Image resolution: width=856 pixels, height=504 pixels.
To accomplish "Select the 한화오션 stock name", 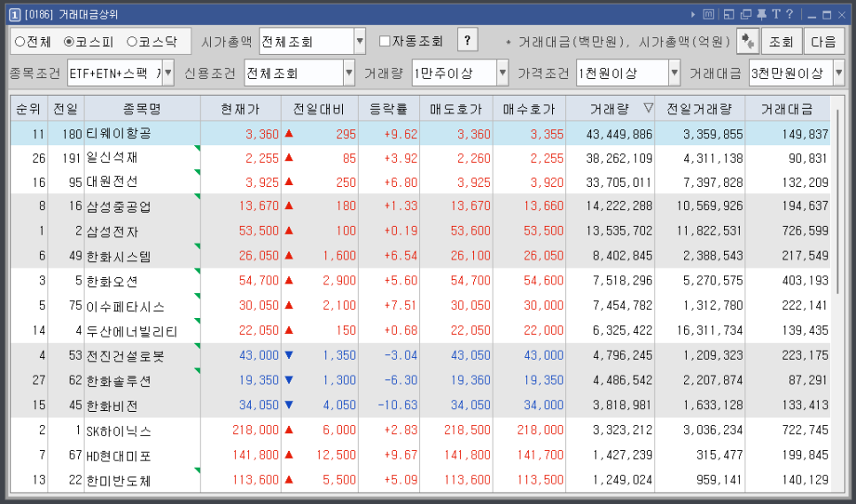I will coord(112,282).
